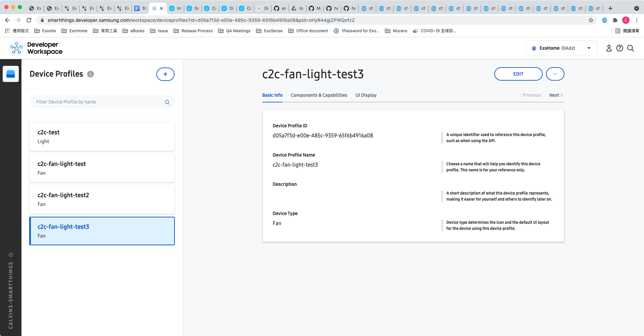Open the more options ellipsis button
This screenshot has height=336, width=644.
pyautogui.click(x=555, y=74)
